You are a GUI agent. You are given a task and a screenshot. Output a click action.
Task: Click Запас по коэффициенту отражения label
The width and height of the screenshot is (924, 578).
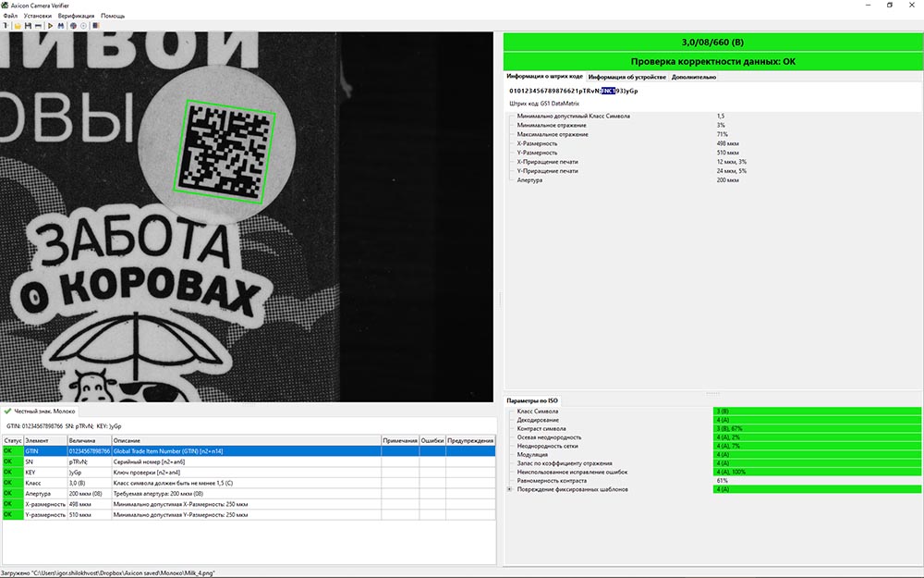click(x=565, y=463)
